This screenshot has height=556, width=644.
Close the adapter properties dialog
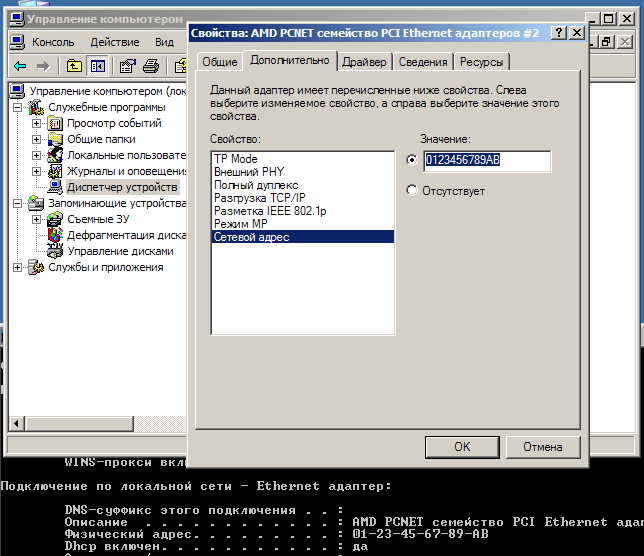pyautogui.click(x=577, y=33)
